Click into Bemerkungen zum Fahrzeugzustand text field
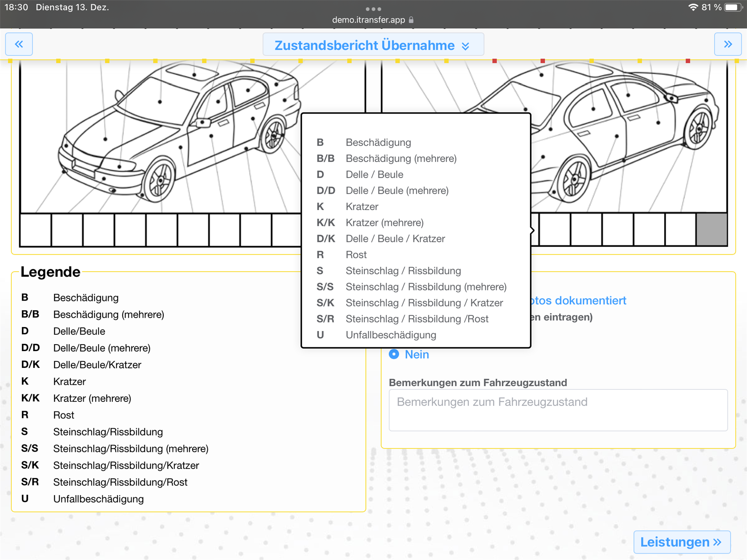 click(x=558, y=410)
